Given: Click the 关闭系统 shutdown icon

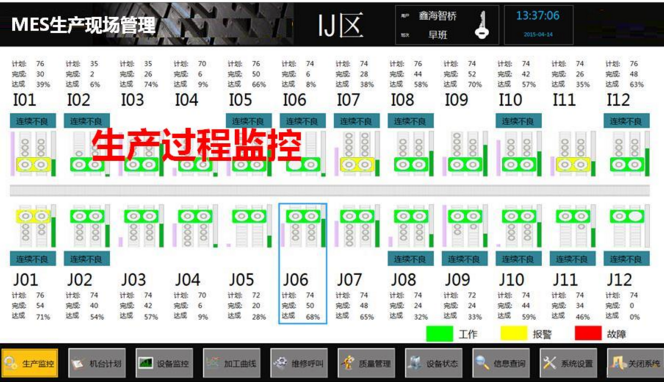Looking at the screenshot, I should [x=617, y=363].
